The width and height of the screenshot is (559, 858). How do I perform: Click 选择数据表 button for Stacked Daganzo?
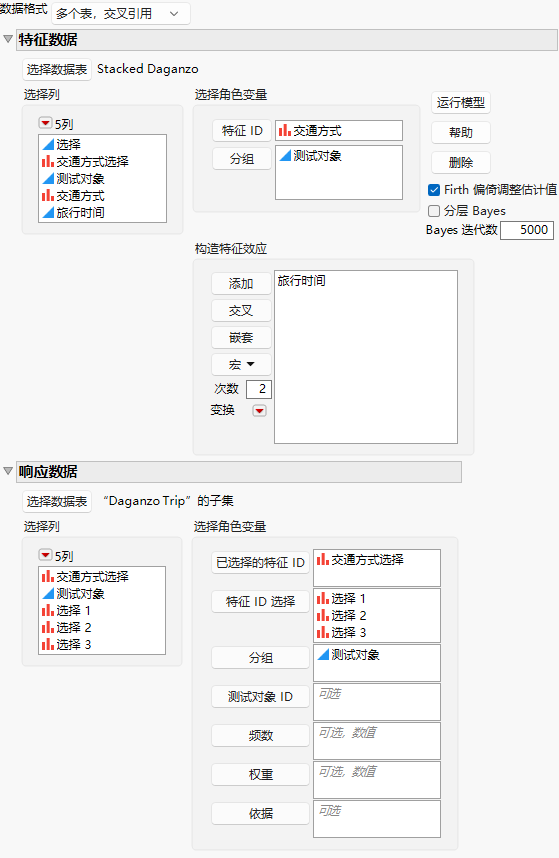(57, 69)
